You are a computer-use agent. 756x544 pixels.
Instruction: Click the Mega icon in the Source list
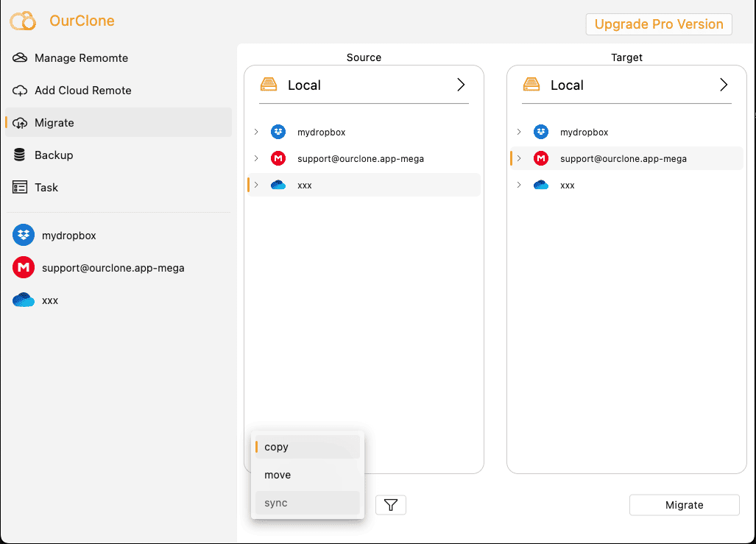(278, 158)
